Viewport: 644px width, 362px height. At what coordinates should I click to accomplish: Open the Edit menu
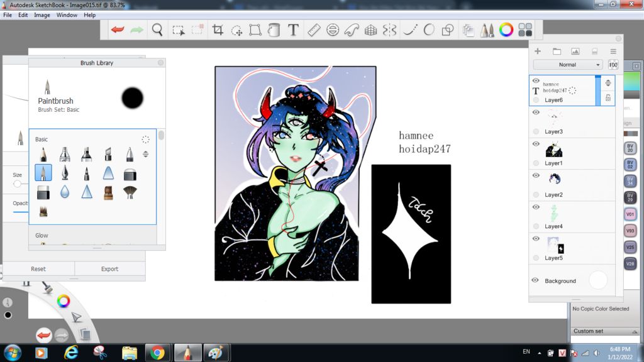point(23,15)
